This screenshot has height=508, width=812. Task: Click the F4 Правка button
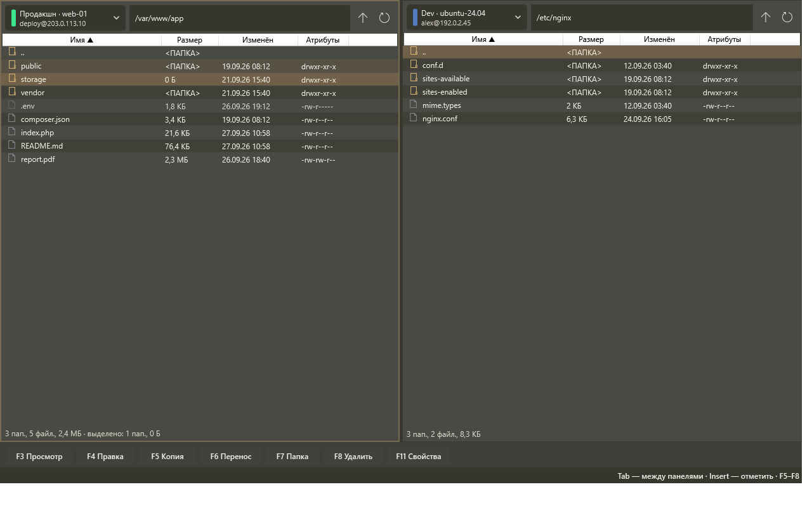point(105,457)
